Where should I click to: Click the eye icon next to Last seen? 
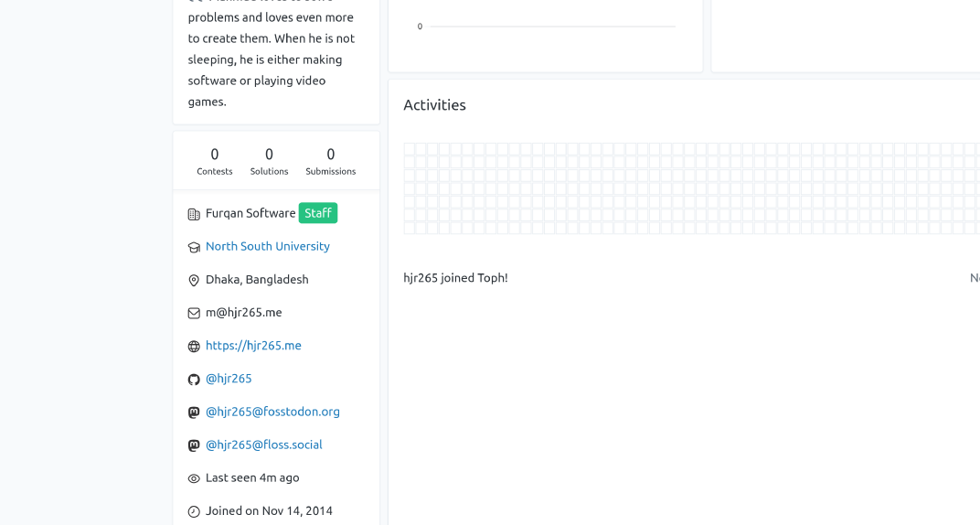pyautogui.click(x=194, y=478)
